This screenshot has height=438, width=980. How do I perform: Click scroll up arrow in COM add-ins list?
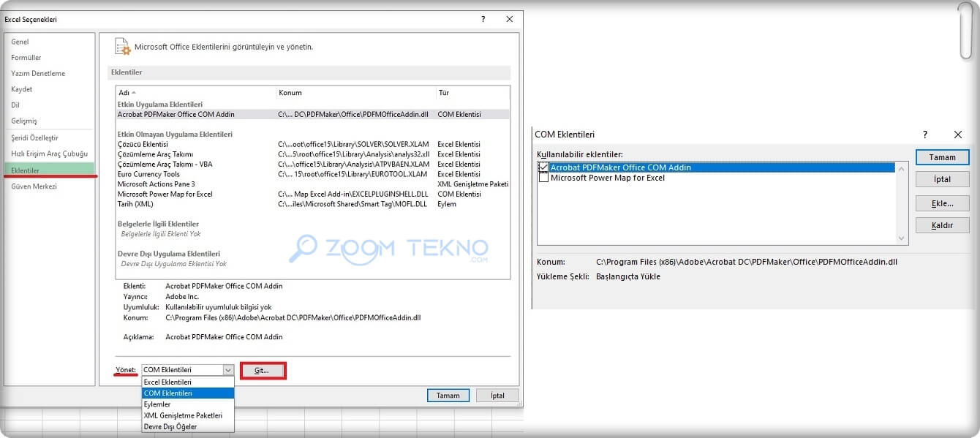(902, 169)
